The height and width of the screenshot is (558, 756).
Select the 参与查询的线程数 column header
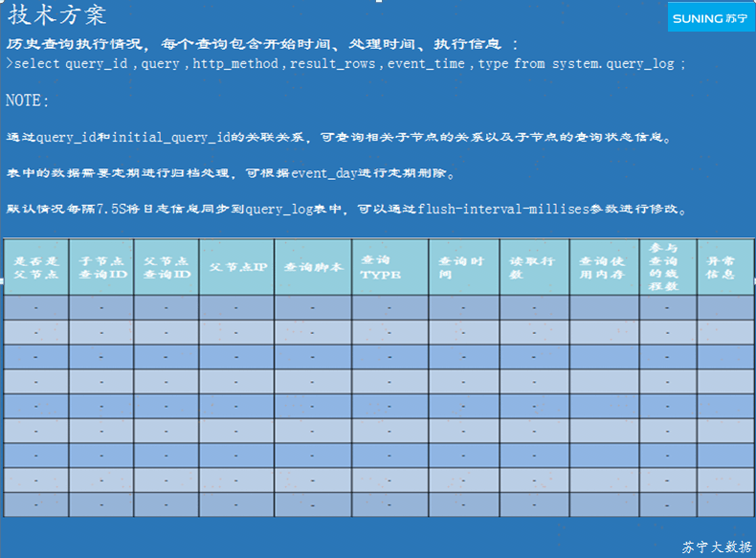tap(668, 266)
